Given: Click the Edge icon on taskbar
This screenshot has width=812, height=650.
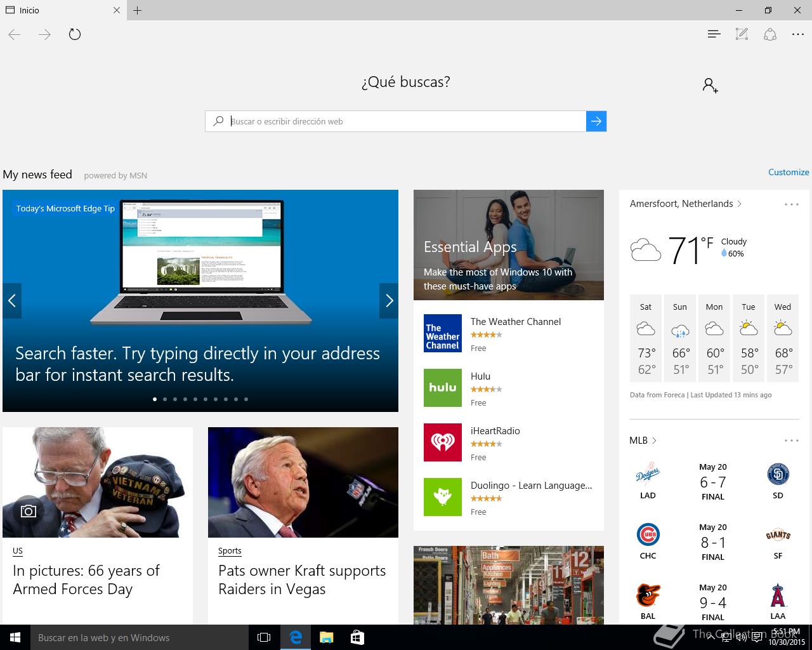Looking at the screenshot, I should 296,637.
